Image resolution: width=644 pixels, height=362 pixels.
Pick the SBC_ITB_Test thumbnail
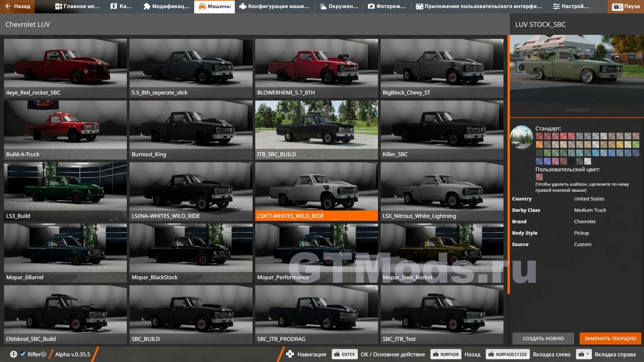click(442, 314)
